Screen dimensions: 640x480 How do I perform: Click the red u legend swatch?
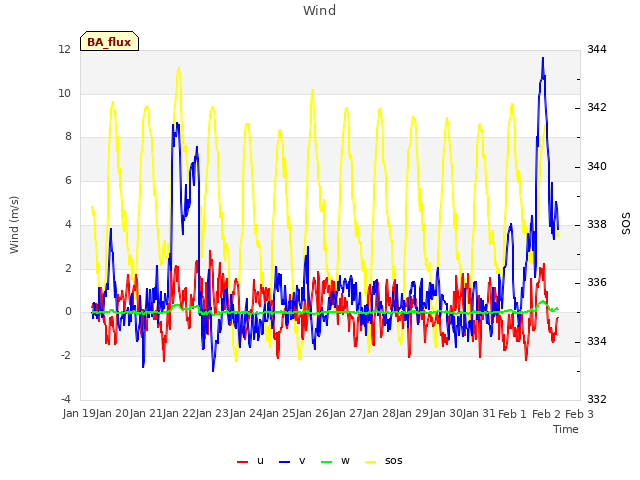242,462
